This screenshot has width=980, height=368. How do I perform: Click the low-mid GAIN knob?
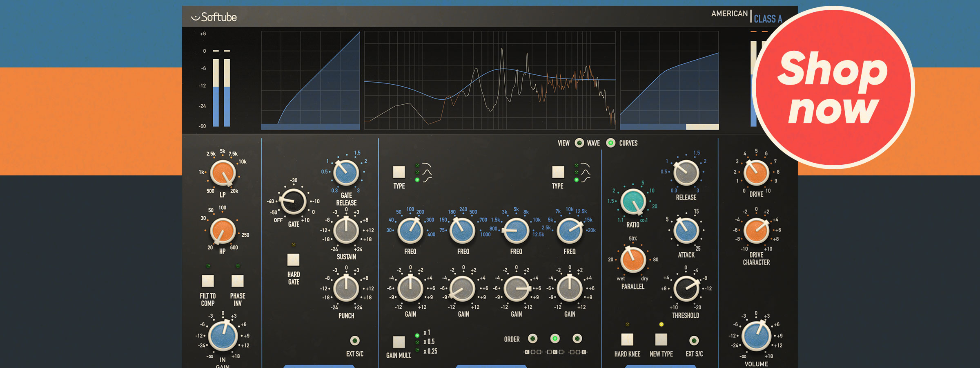[463, 289]
